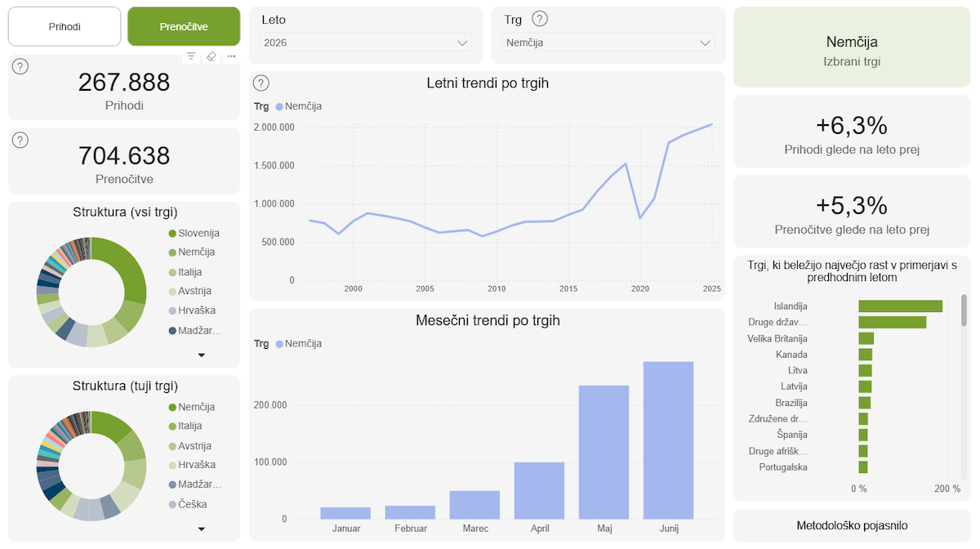
Task: Click the help icon on Prihodi card
Action: [20, 67]
